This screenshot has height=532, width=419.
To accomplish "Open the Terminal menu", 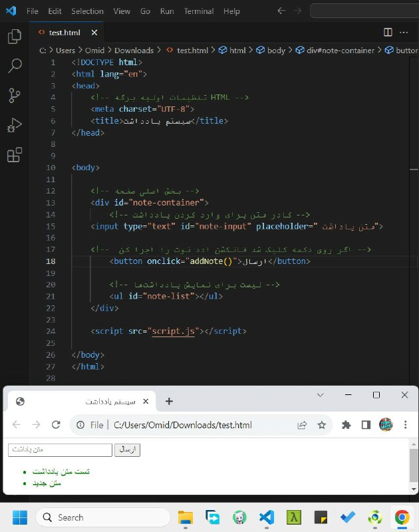I will click(x=198, y=11).
